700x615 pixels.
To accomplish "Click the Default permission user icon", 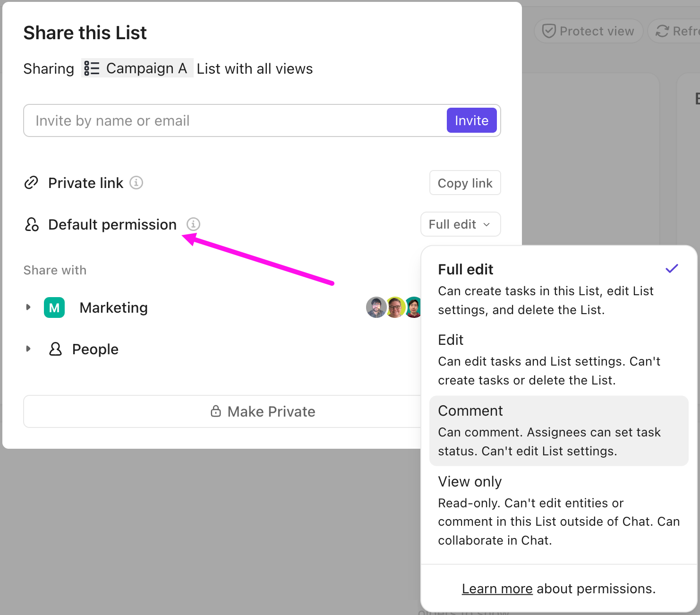I will pyautogui.click(x=32, y=224).
